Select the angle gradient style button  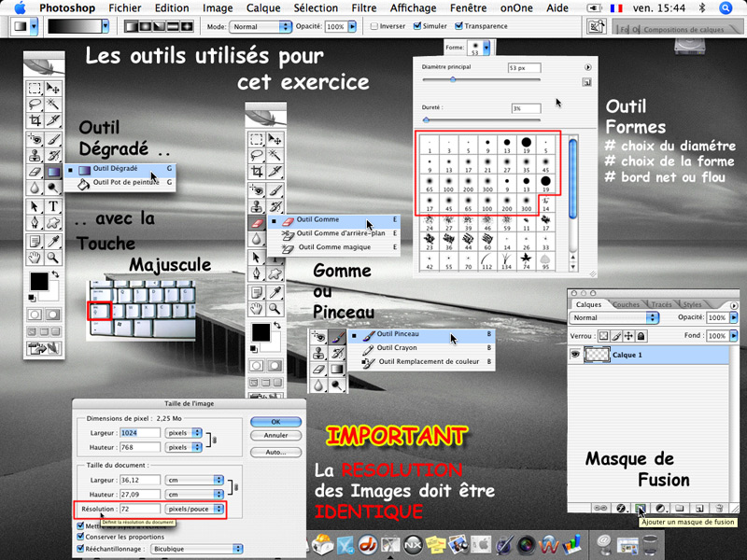coord(159,27)
